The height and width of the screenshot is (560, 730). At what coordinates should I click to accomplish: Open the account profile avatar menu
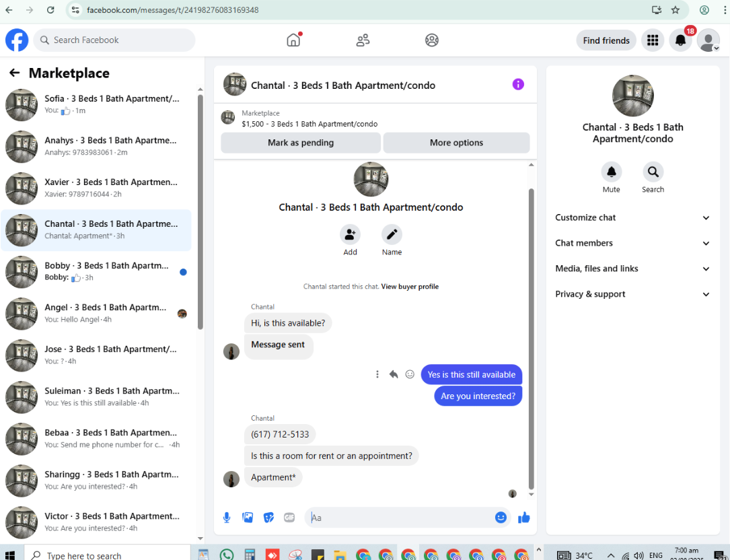708,40
